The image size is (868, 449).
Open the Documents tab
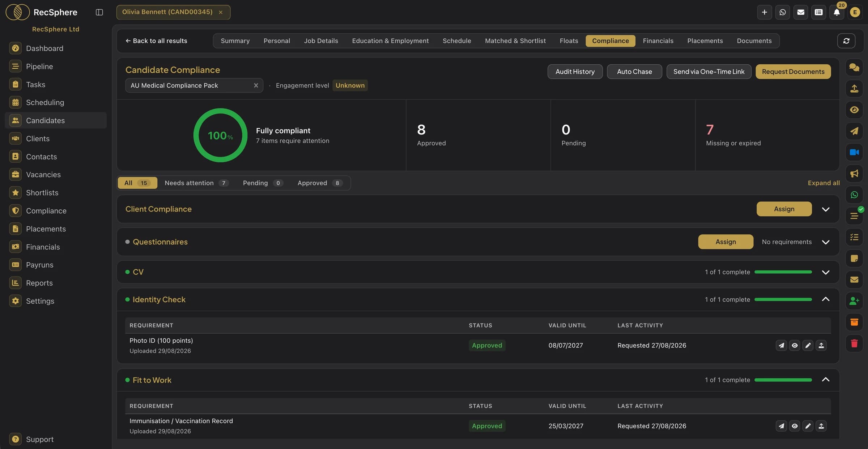(x=754, y=41)
